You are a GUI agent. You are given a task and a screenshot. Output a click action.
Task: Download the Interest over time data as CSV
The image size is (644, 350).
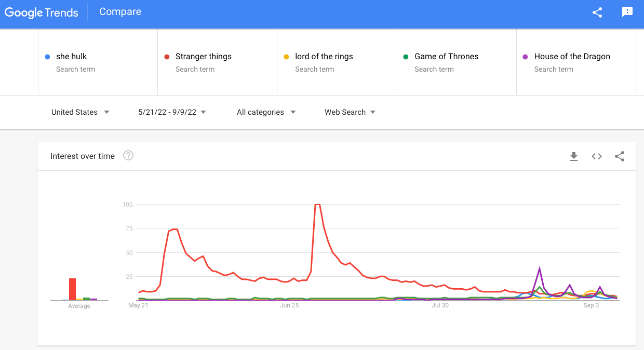[574, 156]
